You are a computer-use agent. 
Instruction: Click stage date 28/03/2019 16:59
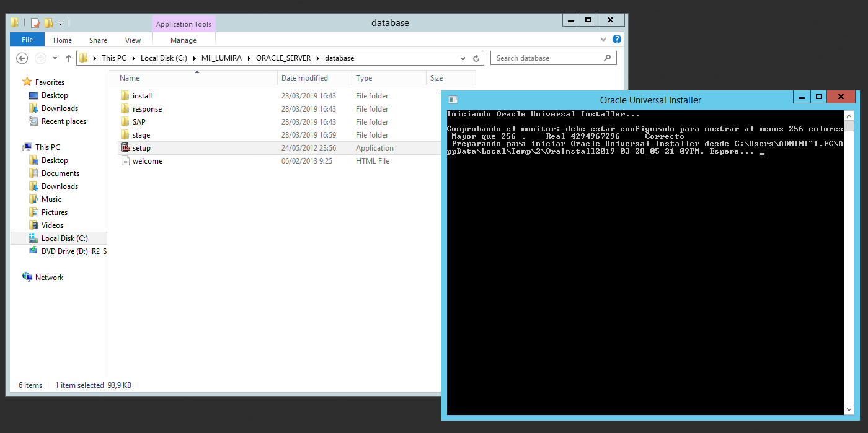(309, 135)
